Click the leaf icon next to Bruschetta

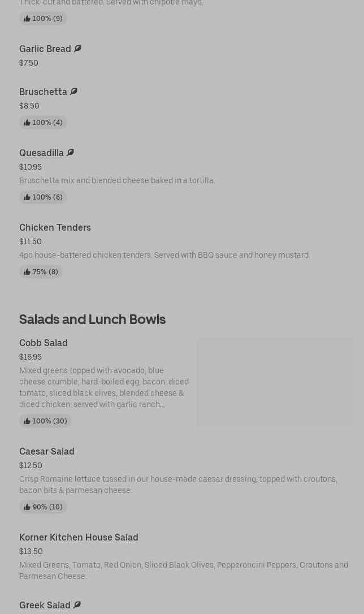tap(73, 92)
